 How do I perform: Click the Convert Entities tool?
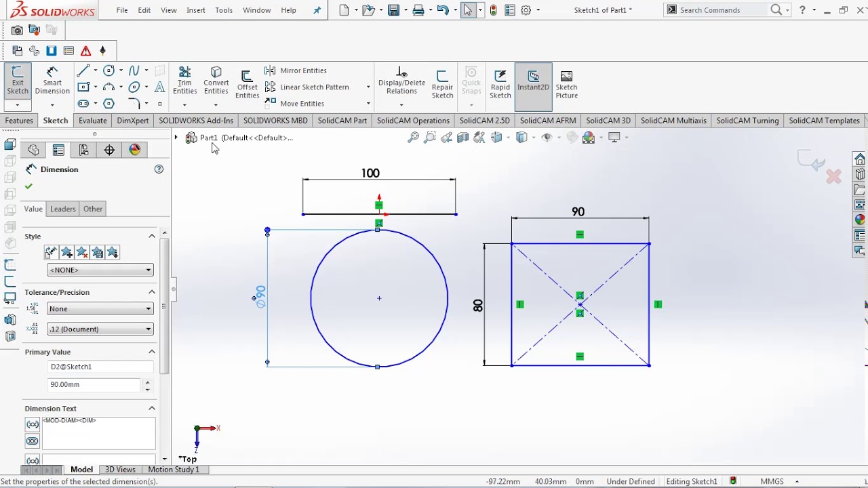click(x=216, y=81)
